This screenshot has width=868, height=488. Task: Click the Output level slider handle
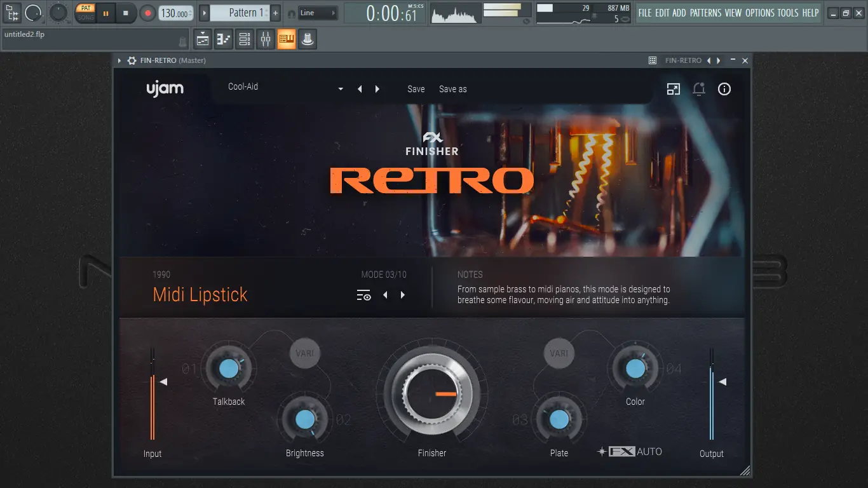pyautogui.click(x=722, y=382)
